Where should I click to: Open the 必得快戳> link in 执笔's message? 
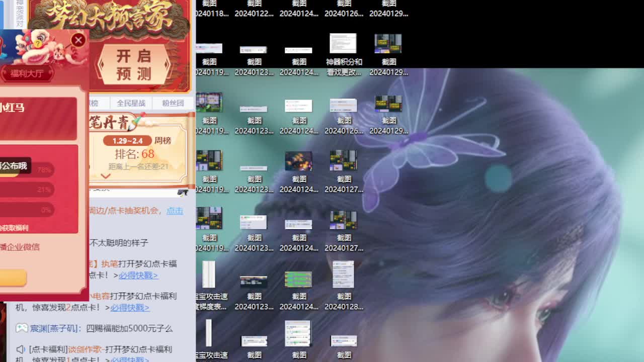tap(138, 275)
